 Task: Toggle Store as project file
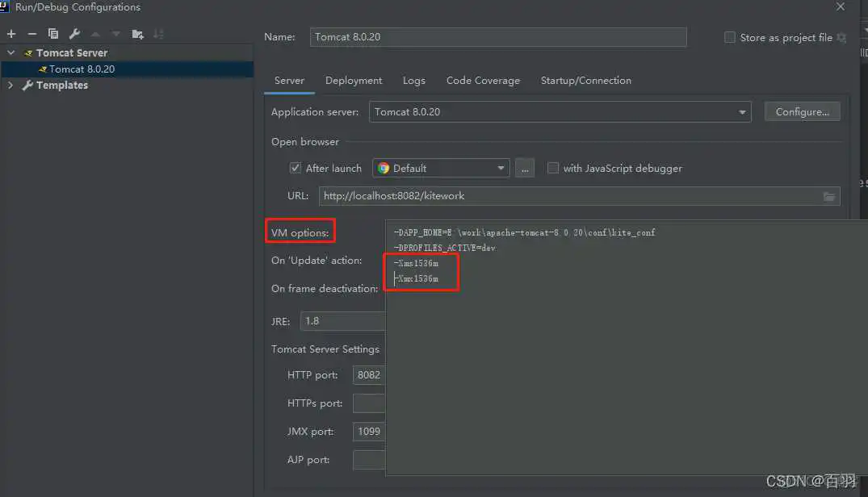(730, 37)
